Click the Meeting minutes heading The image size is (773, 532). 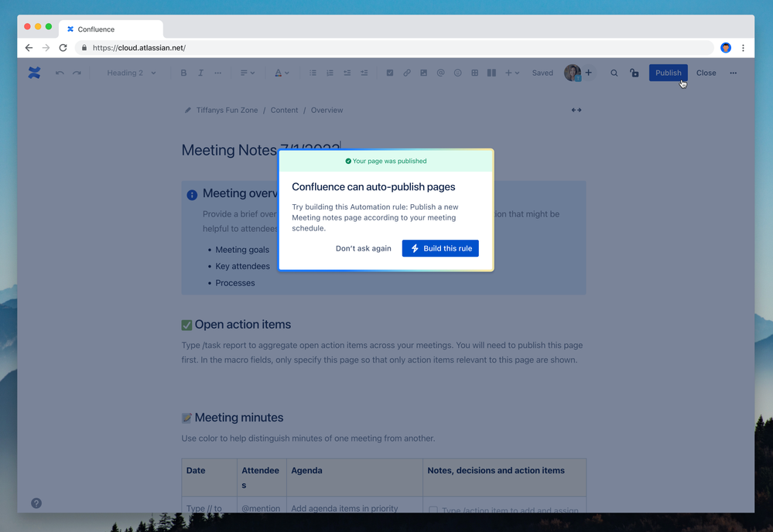click(238, 418)
